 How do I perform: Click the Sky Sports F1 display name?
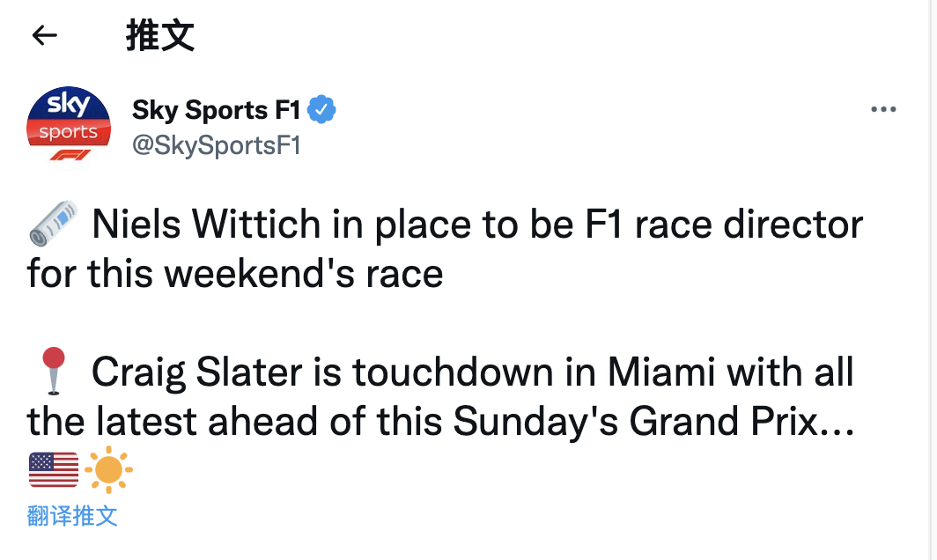(217, 110)
